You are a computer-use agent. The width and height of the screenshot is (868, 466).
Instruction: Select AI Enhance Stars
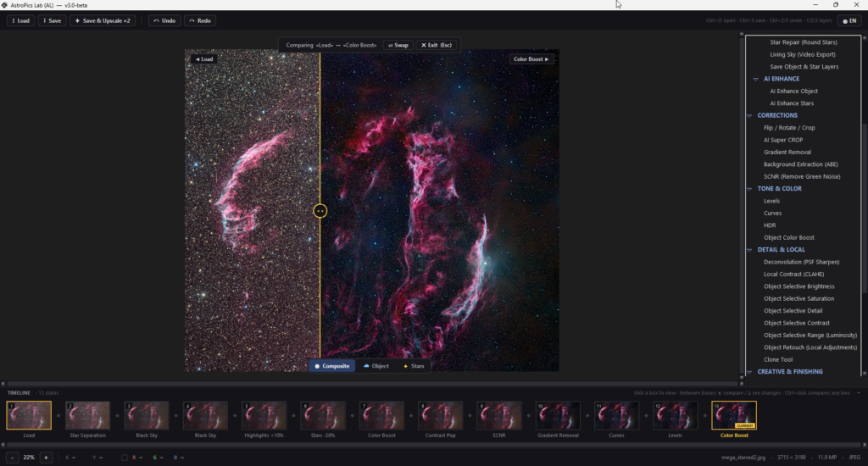pos(792,103)
